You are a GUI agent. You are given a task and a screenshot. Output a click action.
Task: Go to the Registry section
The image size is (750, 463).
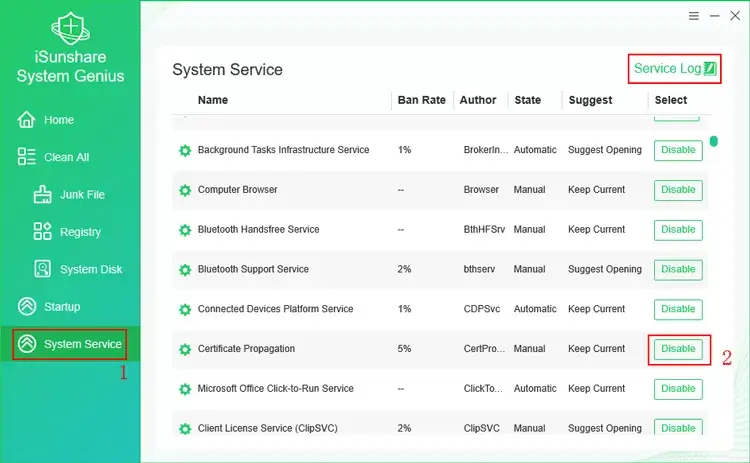click(x=80, y=232)
